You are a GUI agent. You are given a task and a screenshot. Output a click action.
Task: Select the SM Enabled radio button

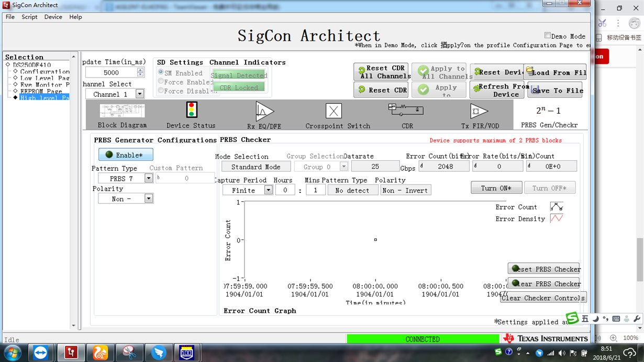pos(161,73)
